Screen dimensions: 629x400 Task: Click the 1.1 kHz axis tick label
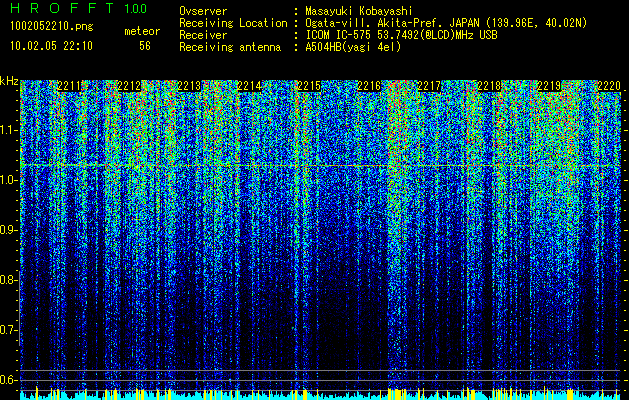8,130
